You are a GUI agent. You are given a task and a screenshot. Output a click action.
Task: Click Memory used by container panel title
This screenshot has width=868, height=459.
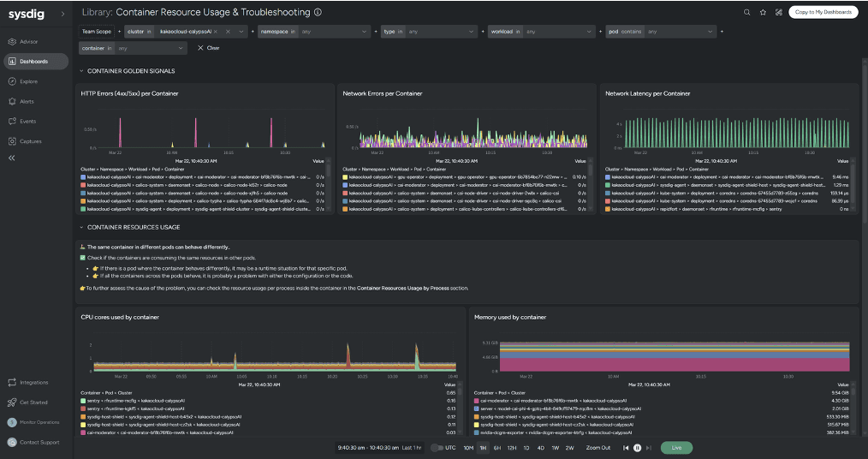tap(510, 317)
